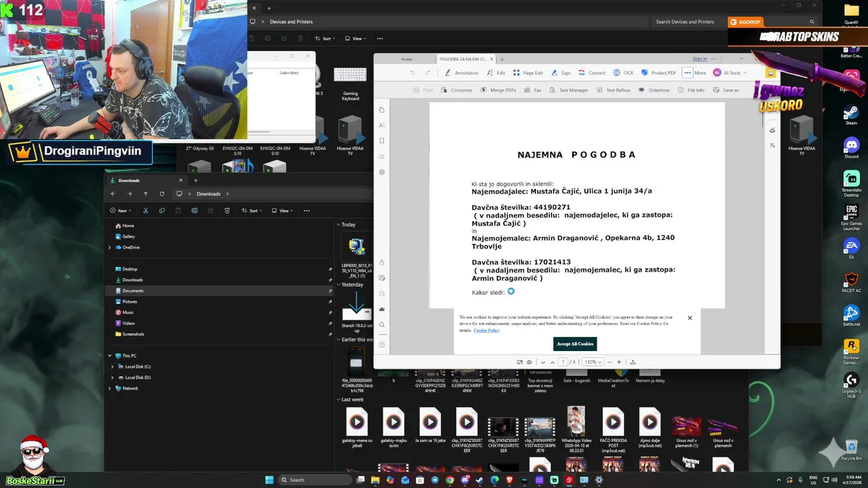This screenshot has width=868, height=488.
Task: Zoom out with the minus button in PDF status bar
Action: point(609,362)
